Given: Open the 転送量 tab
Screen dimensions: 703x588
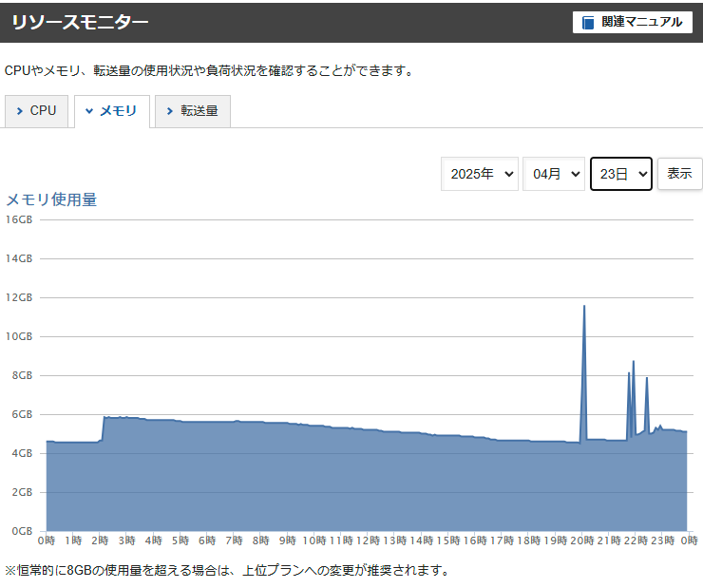Looking at the screenshot, I should point(193,111).
